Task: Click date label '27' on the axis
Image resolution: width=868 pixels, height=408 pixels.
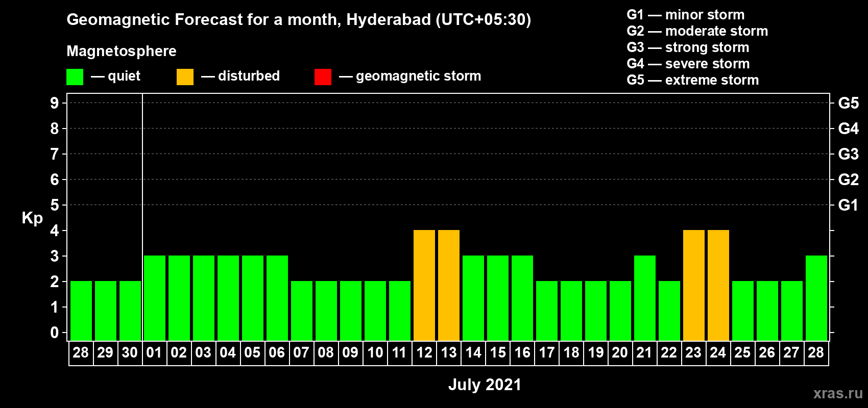Action: pos(791,353)
